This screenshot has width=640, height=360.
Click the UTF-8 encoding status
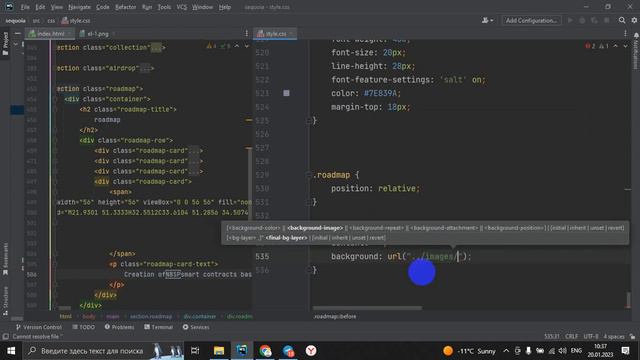pyautogui.click(x=591, y=337)
